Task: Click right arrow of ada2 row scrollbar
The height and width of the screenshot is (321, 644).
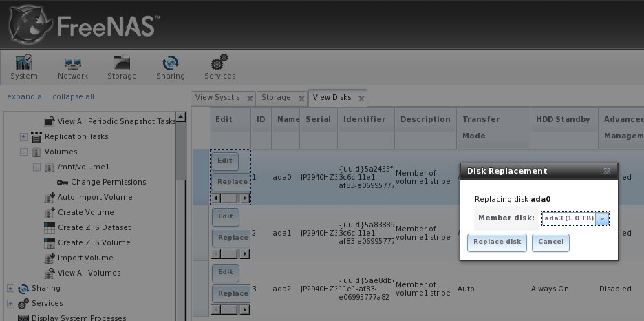Action: [245, 309]
